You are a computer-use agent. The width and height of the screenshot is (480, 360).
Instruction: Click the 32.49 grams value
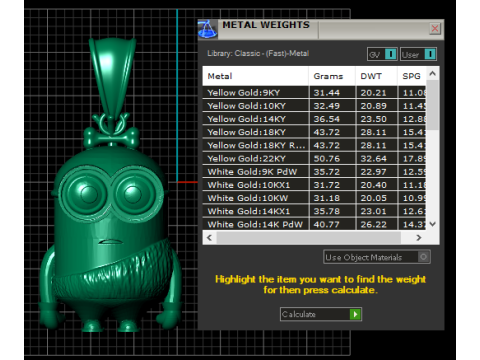click(x=326, y=106)
